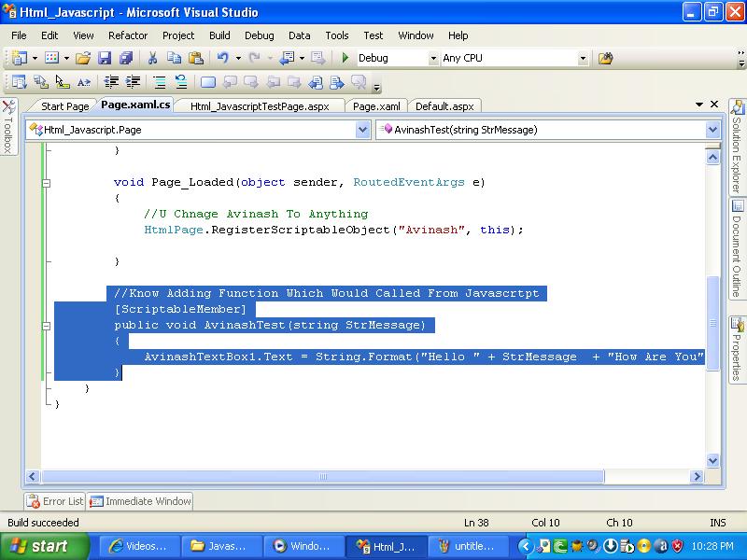
Task: Collapse the Page_Loaded method outline
Action: [46, 183]
